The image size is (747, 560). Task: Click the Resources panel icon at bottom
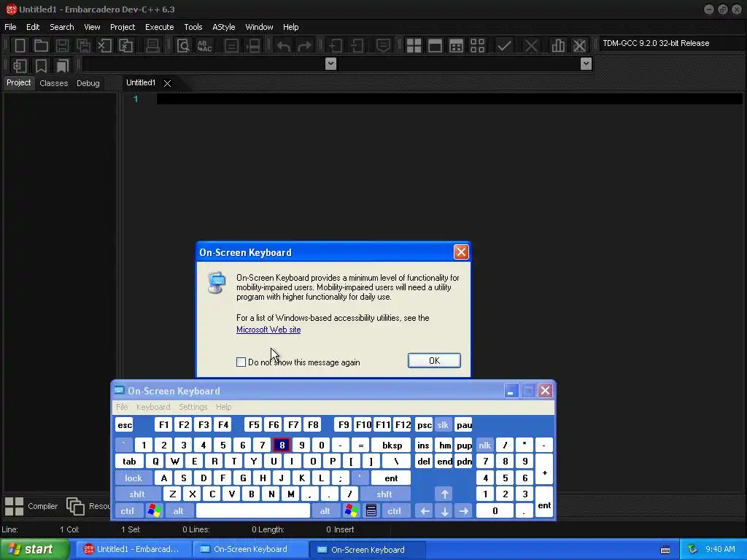pyautogui.click(x=75, y=506)
